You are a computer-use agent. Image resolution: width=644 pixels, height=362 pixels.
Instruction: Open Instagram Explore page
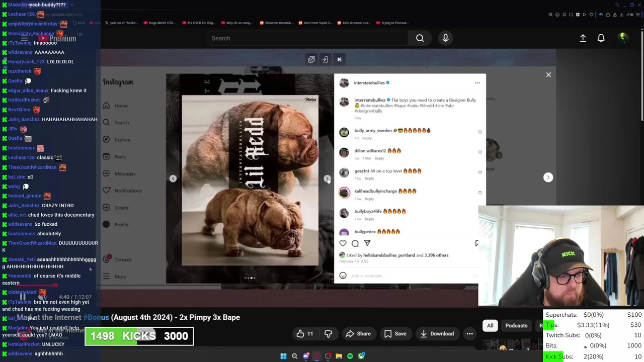tap(117, 140)
